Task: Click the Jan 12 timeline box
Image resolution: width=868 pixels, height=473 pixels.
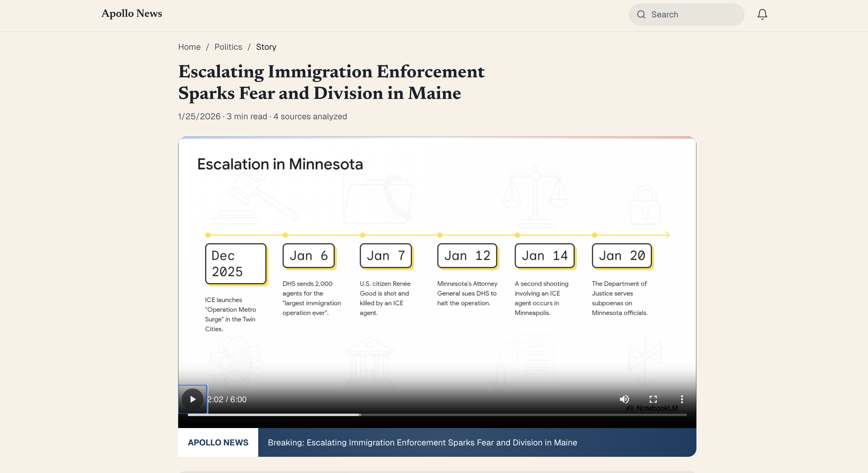Action: tap(467, 256)
